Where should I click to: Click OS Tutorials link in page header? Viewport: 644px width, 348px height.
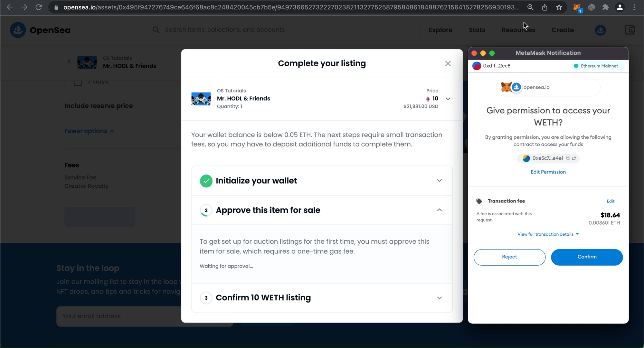point(118,58)
